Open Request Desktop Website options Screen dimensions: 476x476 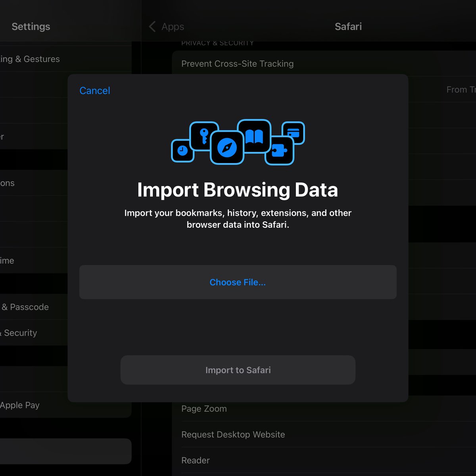pyautogui.click(x=233, y=434)
